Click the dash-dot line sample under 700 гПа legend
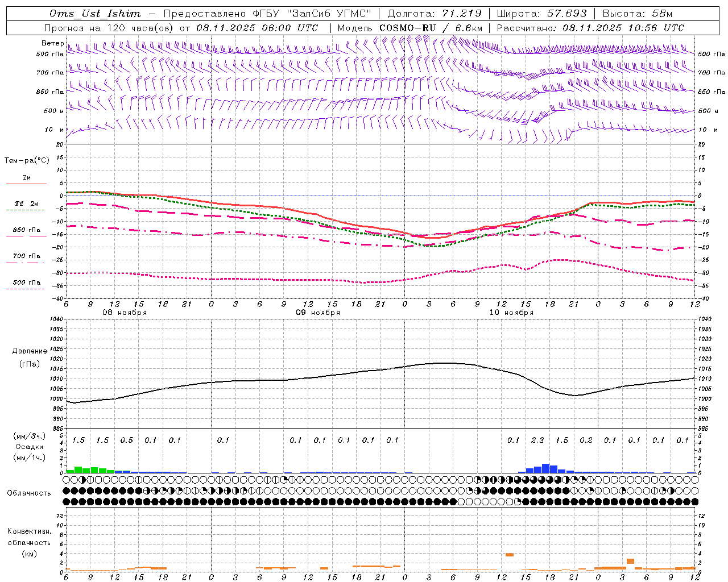728x582 pixels. click(x=26, y=263)
